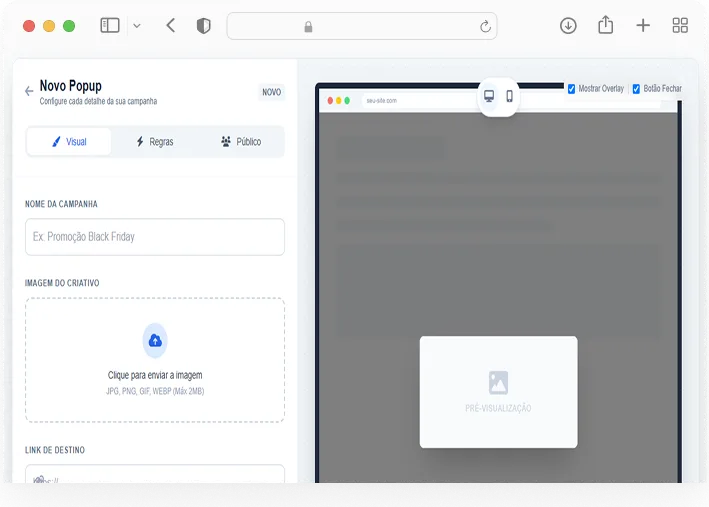Click the LINK DE DESTINO label
The height and width of the screenshot is (507, 709).
55,450
